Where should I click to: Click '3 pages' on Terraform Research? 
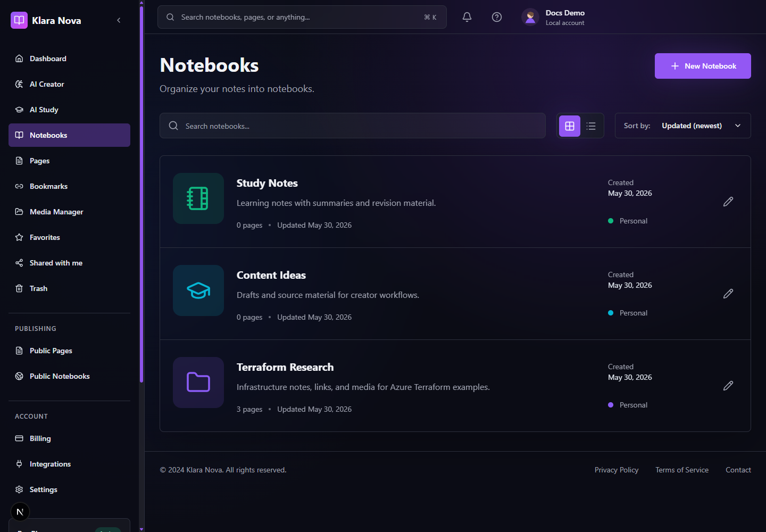click(x=249, y=409)
